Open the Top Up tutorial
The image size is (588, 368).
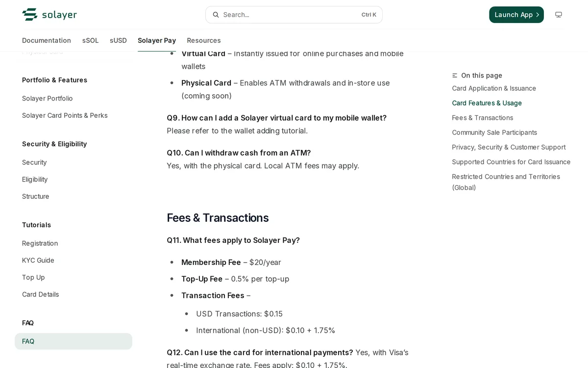33,277
